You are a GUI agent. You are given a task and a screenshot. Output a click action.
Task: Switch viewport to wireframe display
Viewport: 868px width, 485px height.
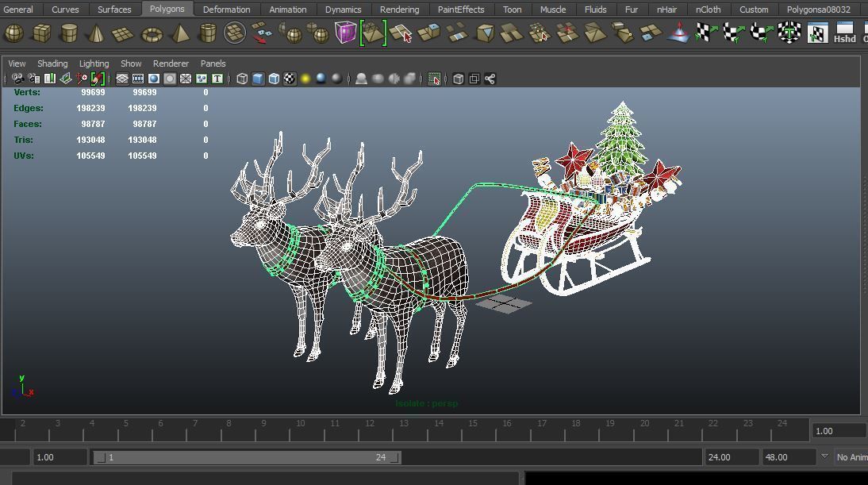click(242, 79)
